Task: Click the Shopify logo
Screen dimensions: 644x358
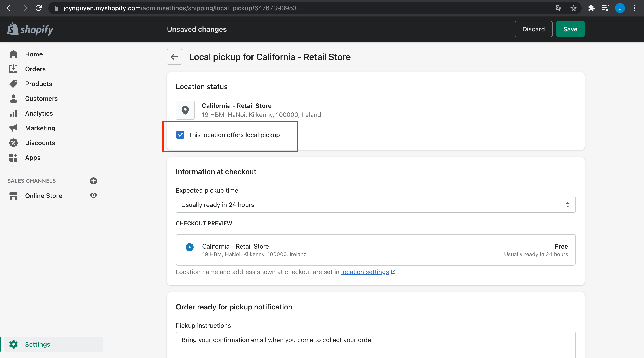Action: (30, 29)
